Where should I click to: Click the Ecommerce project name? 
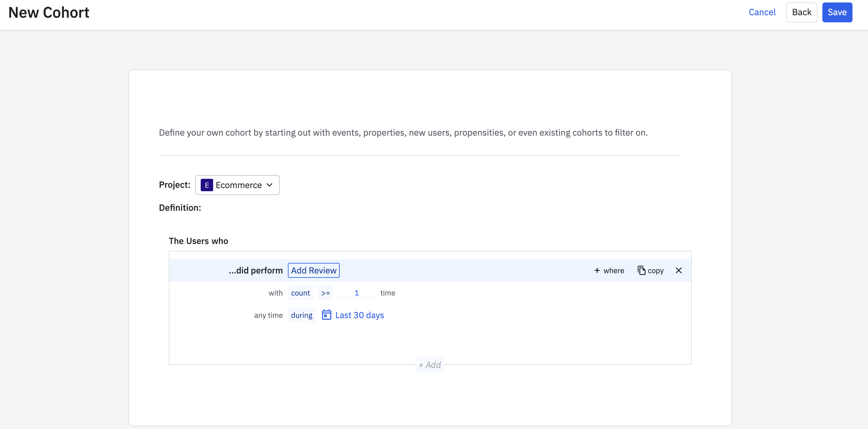[x=238, y=185]
